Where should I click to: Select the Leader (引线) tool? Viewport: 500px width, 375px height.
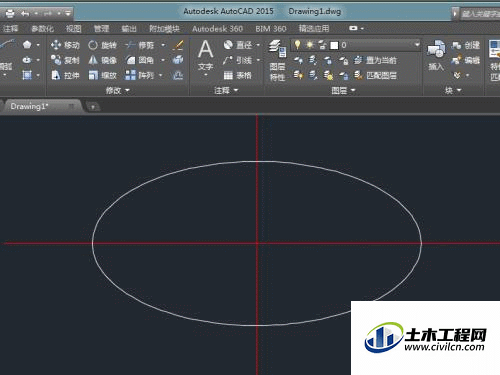238,60
